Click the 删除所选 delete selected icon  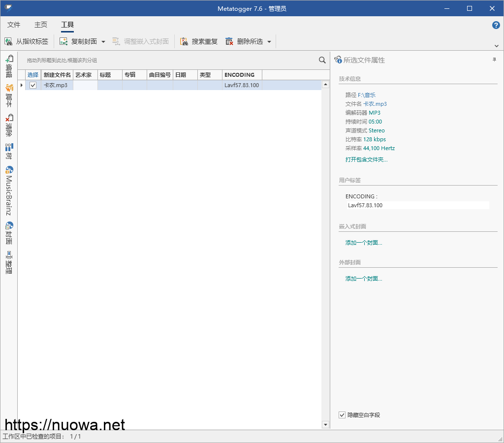click(229, 42)
